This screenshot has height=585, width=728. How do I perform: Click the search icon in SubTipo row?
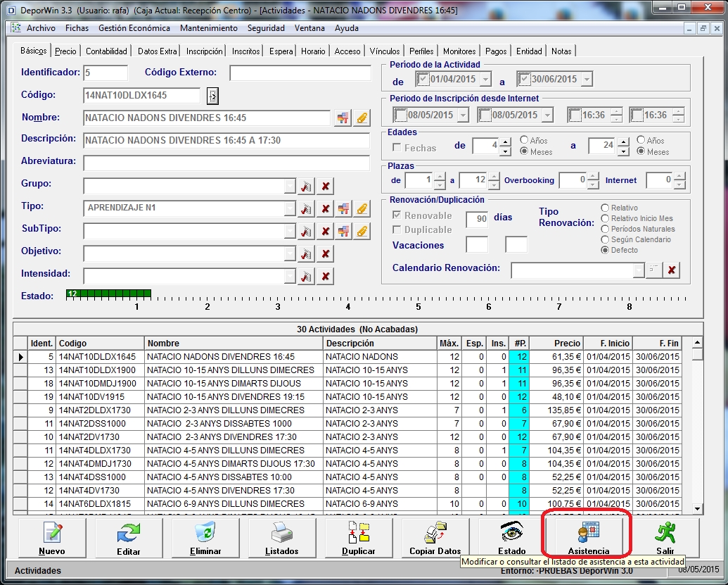point(306,231)
